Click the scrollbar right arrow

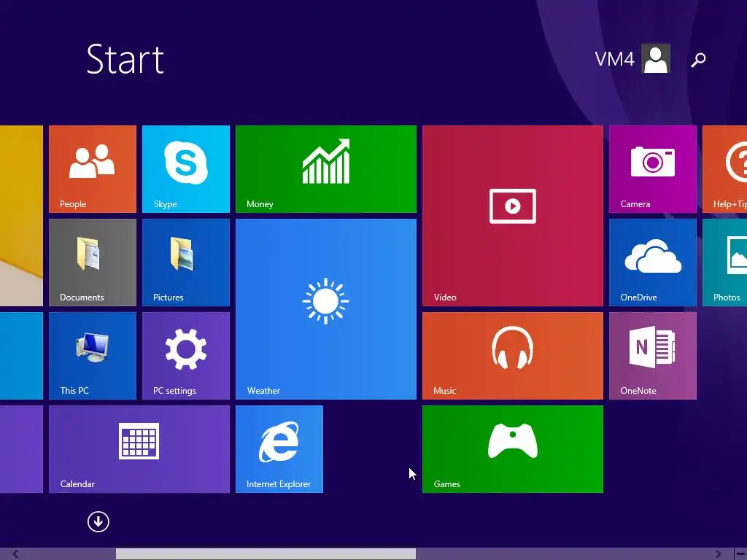(x=718, y=554)
